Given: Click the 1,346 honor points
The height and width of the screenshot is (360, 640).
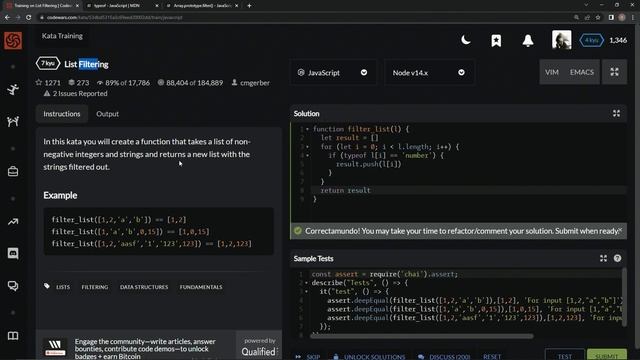Looking at the screenshot, I should tap(618, 40).
